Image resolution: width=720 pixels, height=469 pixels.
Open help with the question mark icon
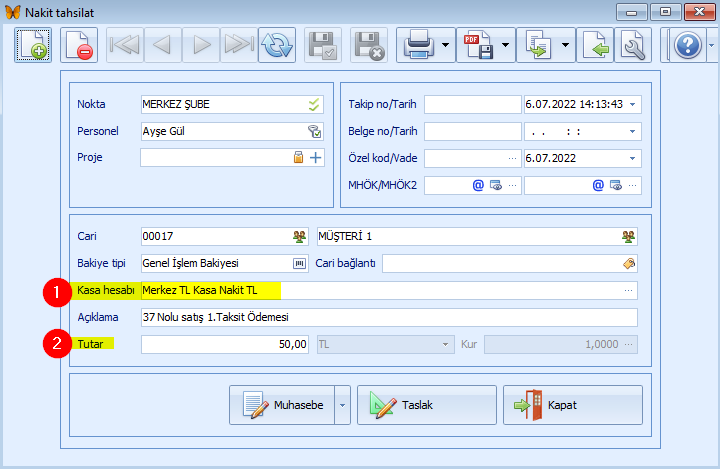tap(687, 45)
